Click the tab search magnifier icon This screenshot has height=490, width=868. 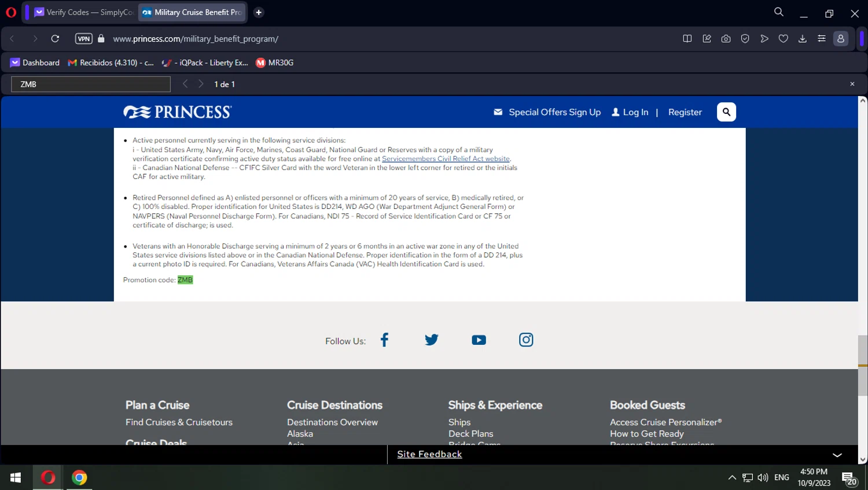pos(779,12)
